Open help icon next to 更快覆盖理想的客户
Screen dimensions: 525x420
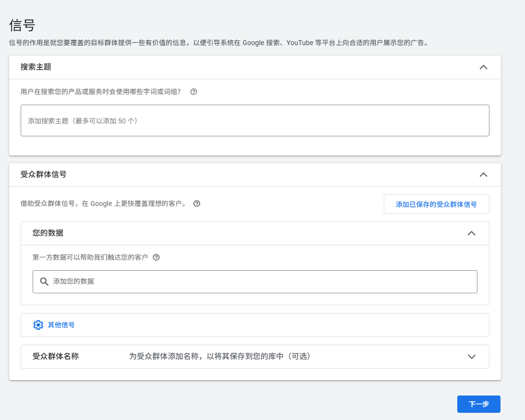tap(196, 204)
